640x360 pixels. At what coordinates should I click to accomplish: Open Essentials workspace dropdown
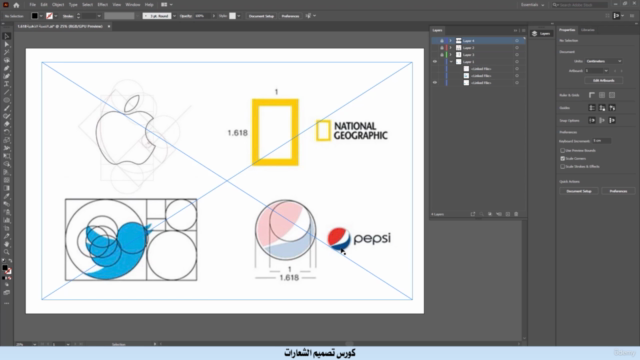point(533,5)
